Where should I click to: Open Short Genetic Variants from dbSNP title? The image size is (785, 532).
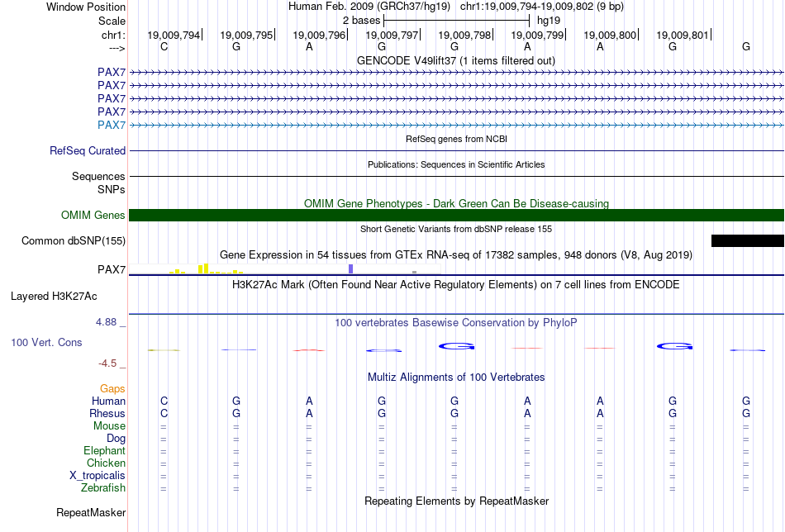tap(456, 229)
